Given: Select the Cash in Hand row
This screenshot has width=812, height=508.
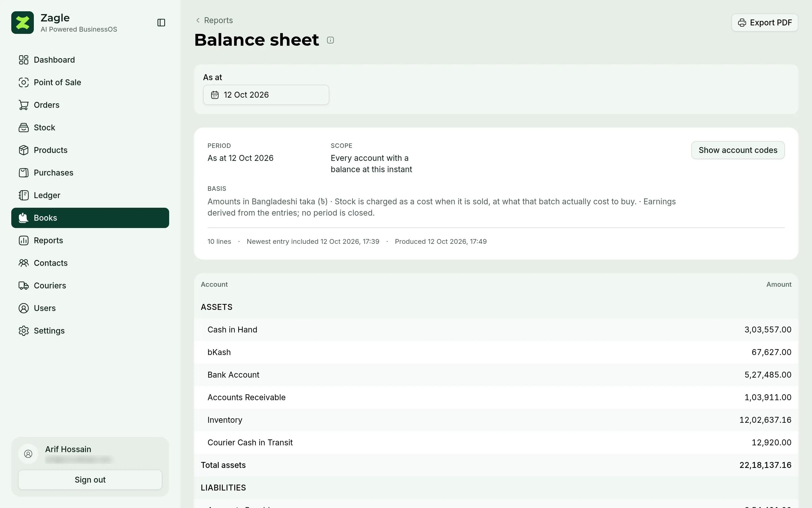Looking at the screenshot, I should pyautogui.click(x=496, y=330).
